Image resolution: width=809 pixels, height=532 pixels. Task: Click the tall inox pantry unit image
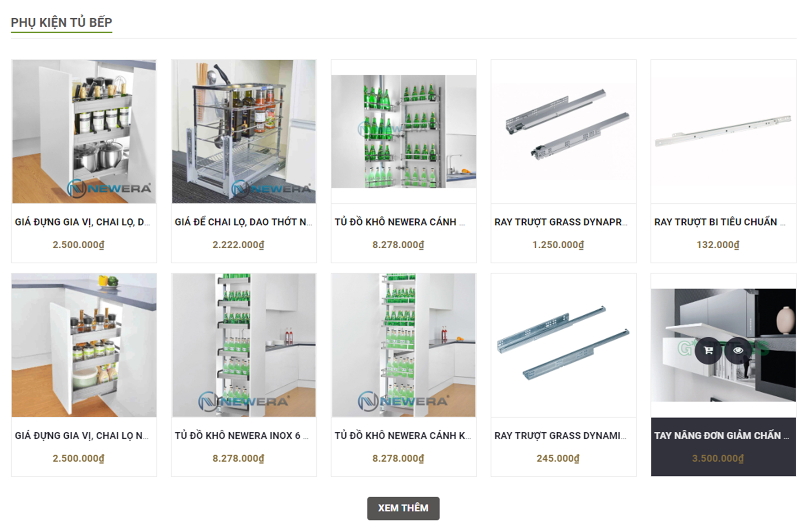point(244,345)
